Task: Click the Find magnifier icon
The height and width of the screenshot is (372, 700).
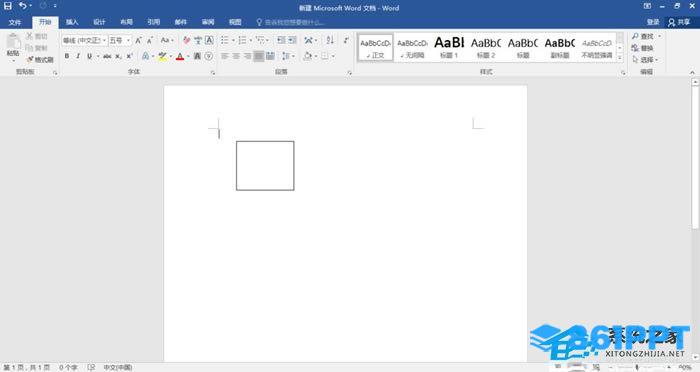Action: pyautogui.click(x=635, y=36)
